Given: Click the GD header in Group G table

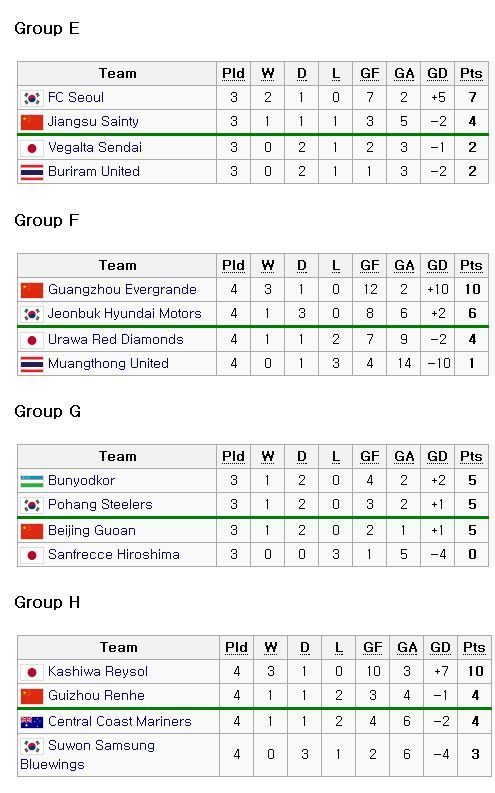Looking at the screenshot, I should click(437, 457).
